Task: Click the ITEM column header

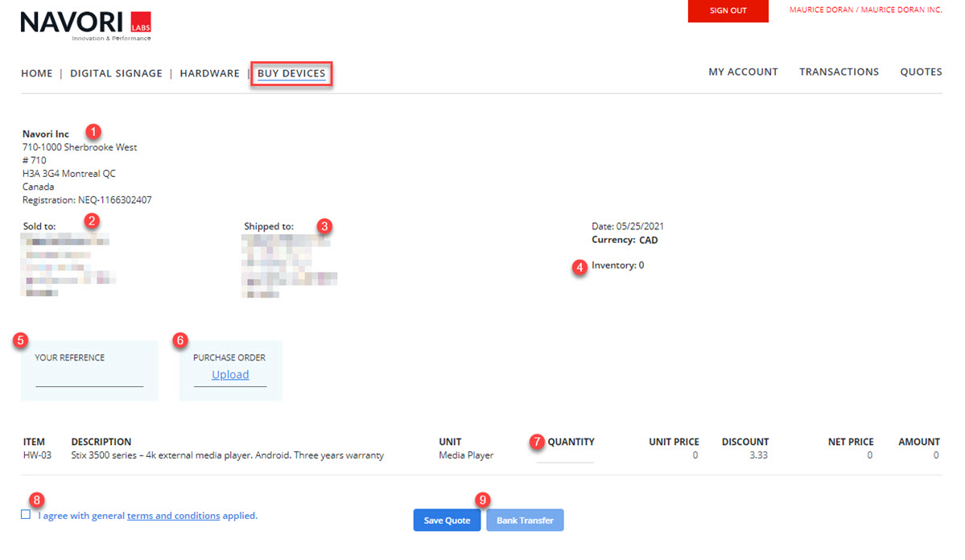Action: click(x=34, y=442)
